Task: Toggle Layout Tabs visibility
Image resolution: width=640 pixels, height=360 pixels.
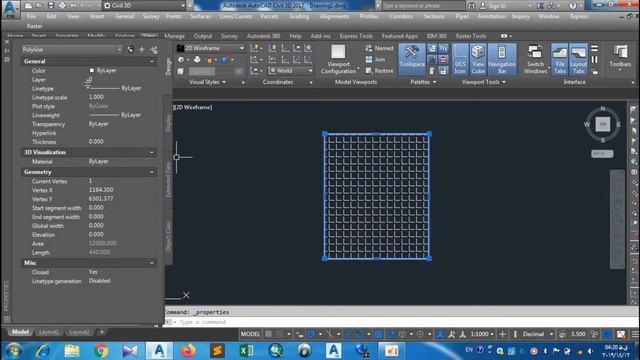Action: (x=578, y=59)
